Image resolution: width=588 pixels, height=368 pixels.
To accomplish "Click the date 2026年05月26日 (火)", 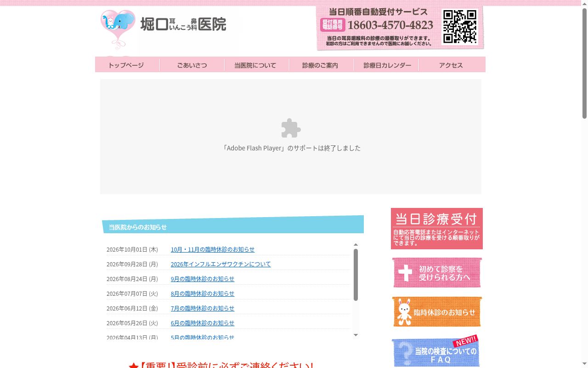I will pos(132,323).
